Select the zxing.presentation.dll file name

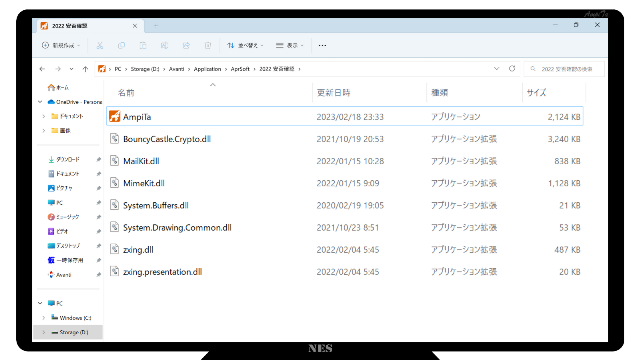pos(162,272)
